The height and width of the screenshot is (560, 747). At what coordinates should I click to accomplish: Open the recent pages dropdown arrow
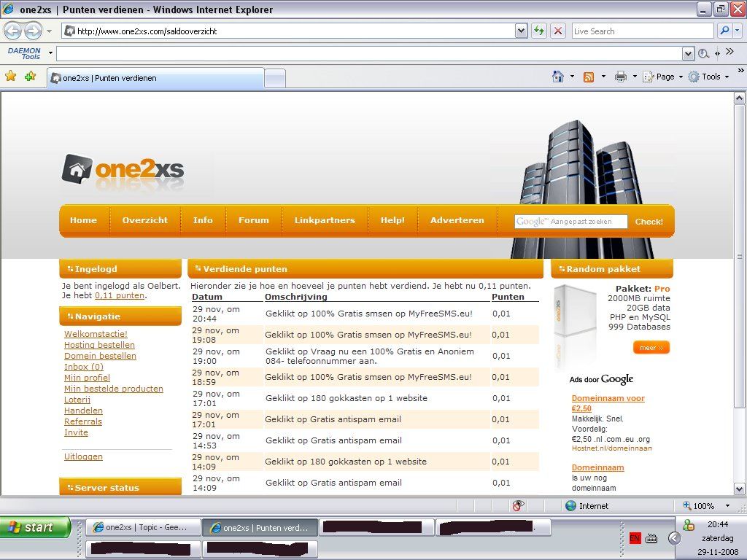49,31
